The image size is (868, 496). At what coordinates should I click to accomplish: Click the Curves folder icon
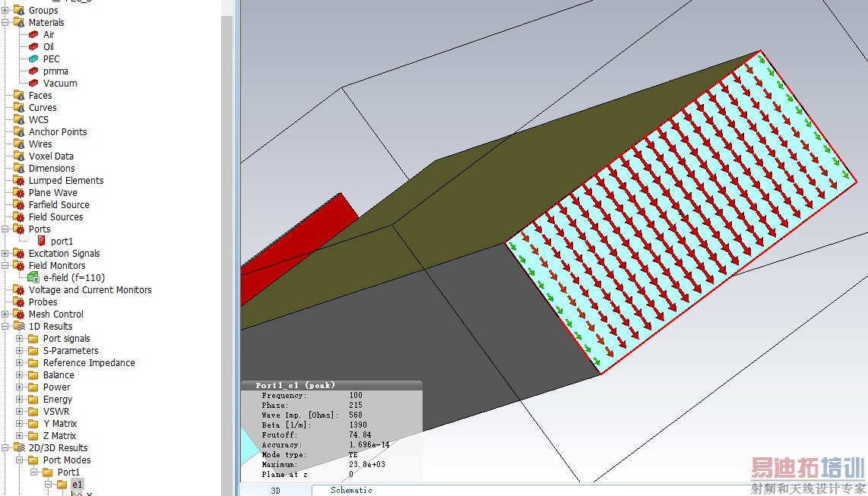[x=19, y=107]
